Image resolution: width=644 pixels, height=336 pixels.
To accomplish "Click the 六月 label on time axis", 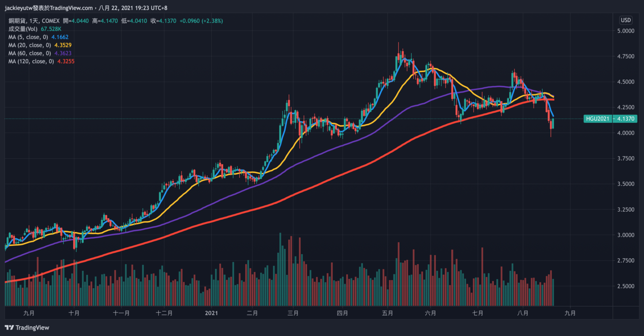I will click(430, 313).
